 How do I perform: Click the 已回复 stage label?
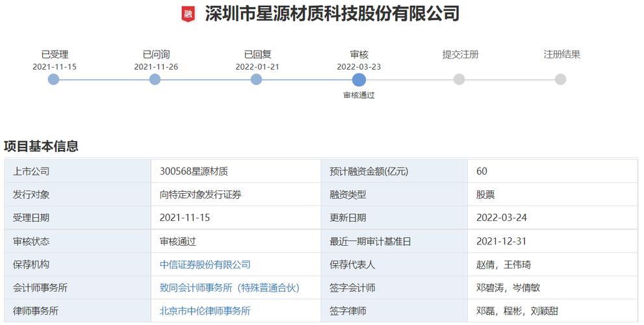[x=257, y=54]
